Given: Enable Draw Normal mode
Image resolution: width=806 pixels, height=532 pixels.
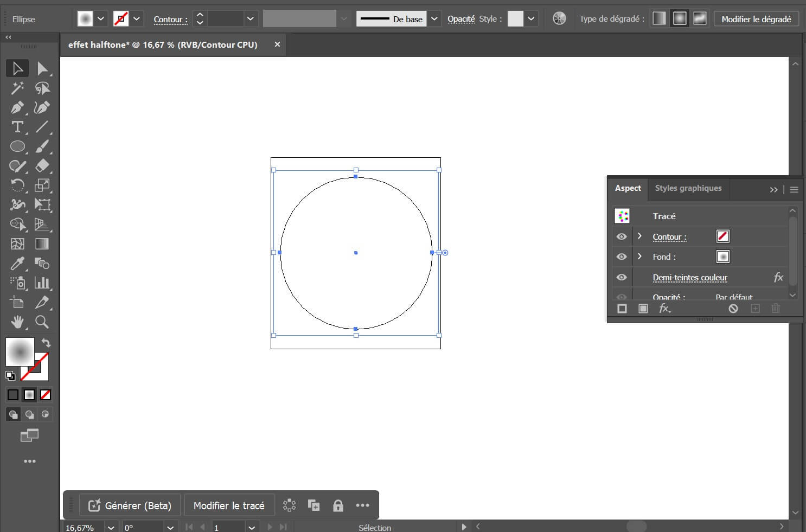Looking at the screenshot, I should [x=13, y=414].
